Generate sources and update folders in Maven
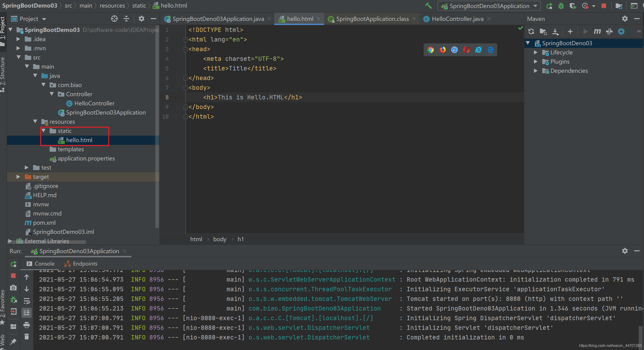 (x=543, y=31)
